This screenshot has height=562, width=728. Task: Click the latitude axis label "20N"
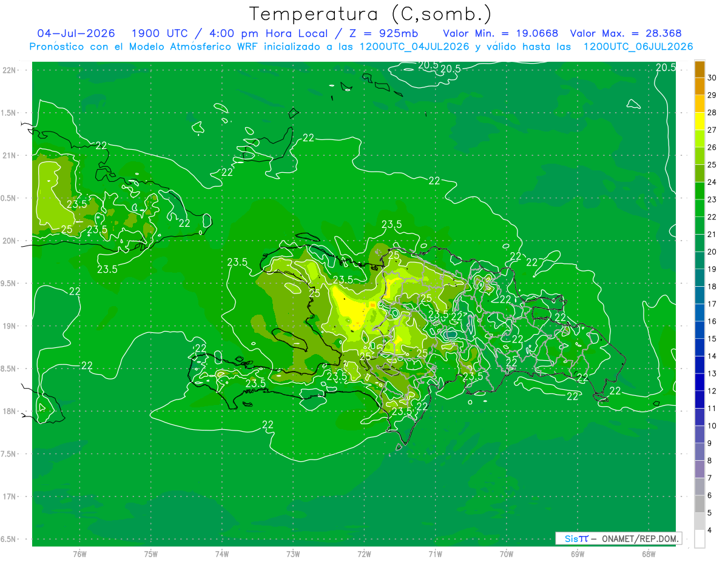pyautogui.click(x=10, y=241)
